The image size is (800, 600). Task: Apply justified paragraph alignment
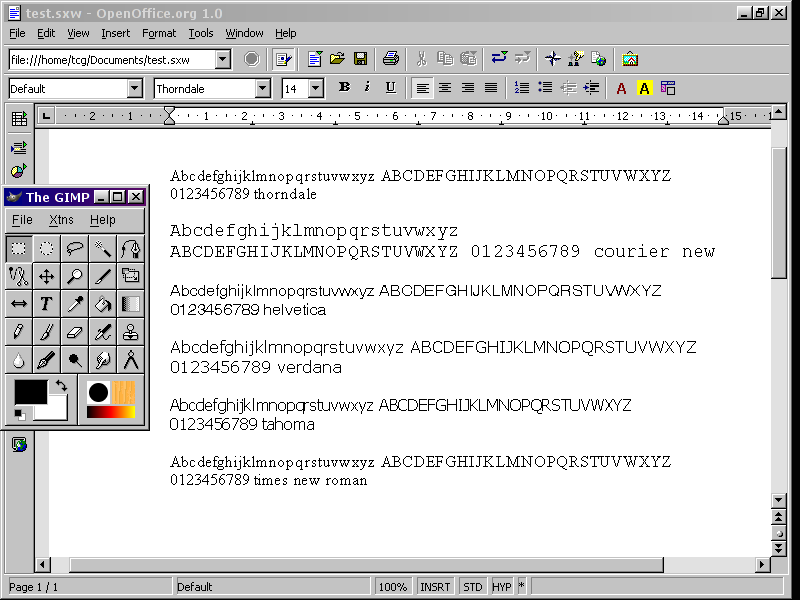(491, 88)
